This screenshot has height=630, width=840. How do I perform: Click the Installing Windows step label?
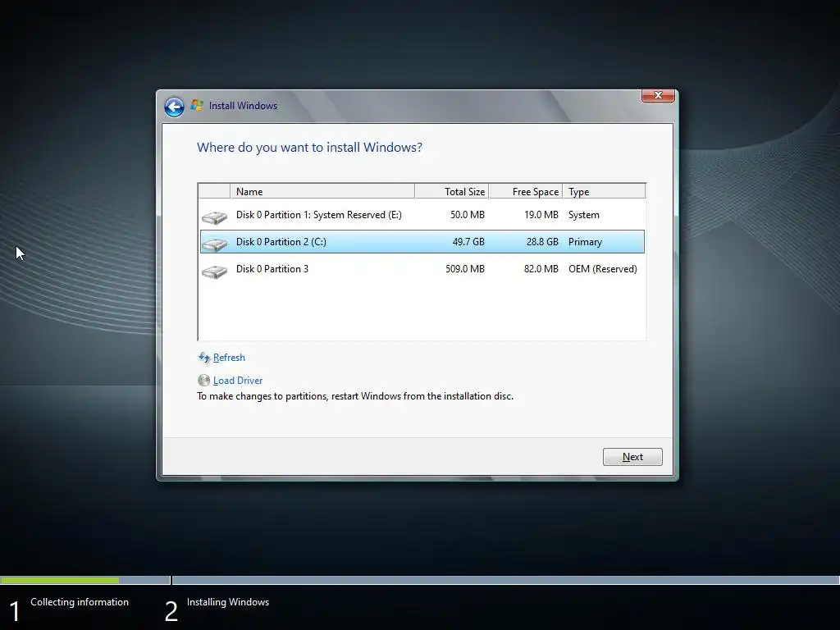[228, 602]
